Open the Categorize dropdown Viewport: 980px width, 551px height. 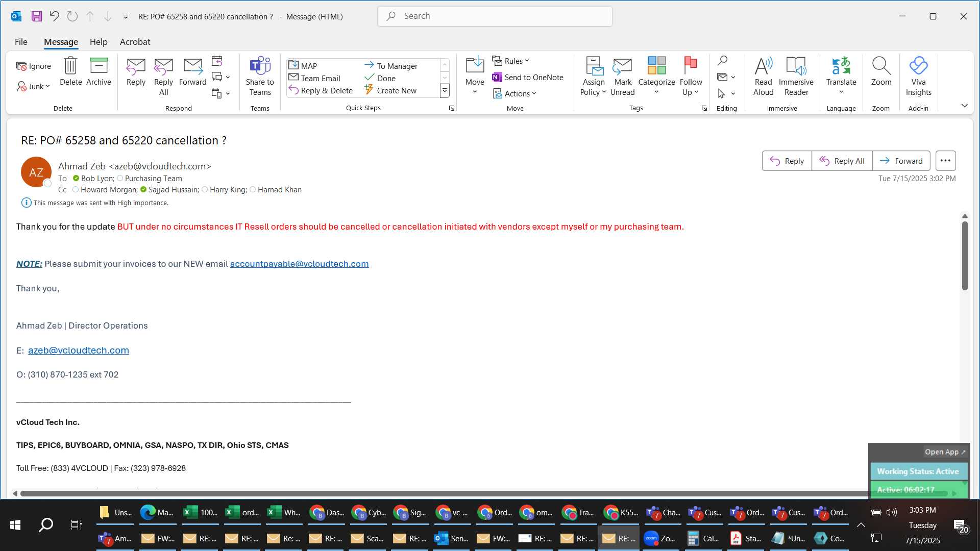click(x=656, y=77)
